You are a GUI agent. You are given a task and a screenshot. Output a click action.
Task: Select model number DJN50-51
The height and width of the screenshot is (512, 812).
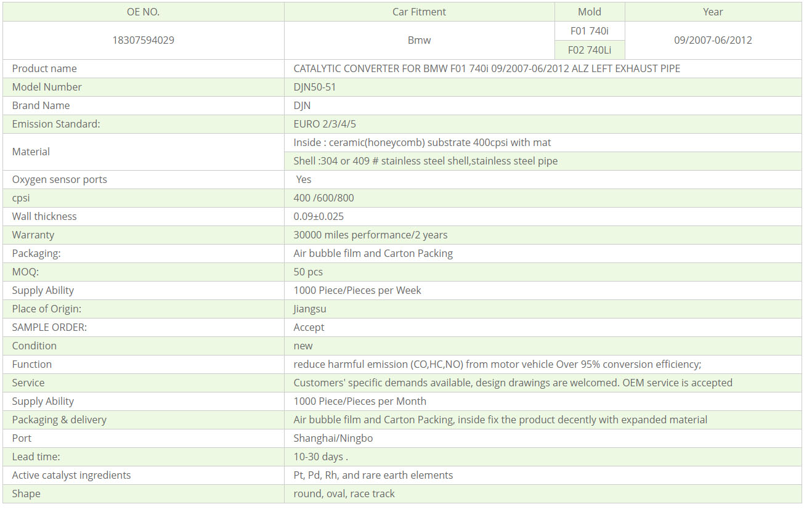pyautogui.click(x=315, y=87)
